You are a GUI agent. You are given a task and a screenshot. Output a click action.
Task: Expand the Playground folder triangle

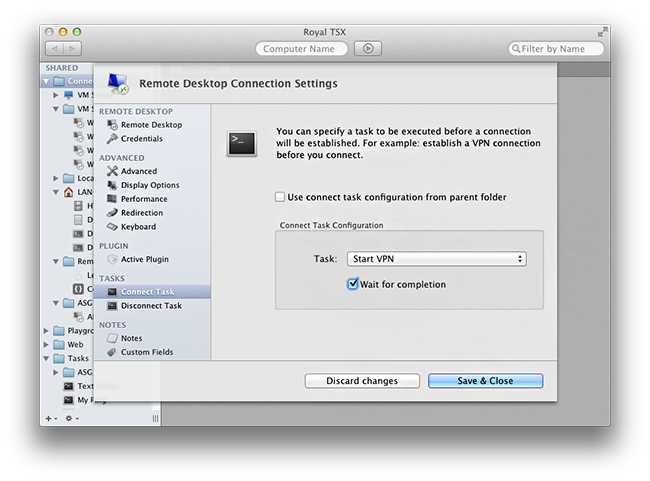coord(46,331)
